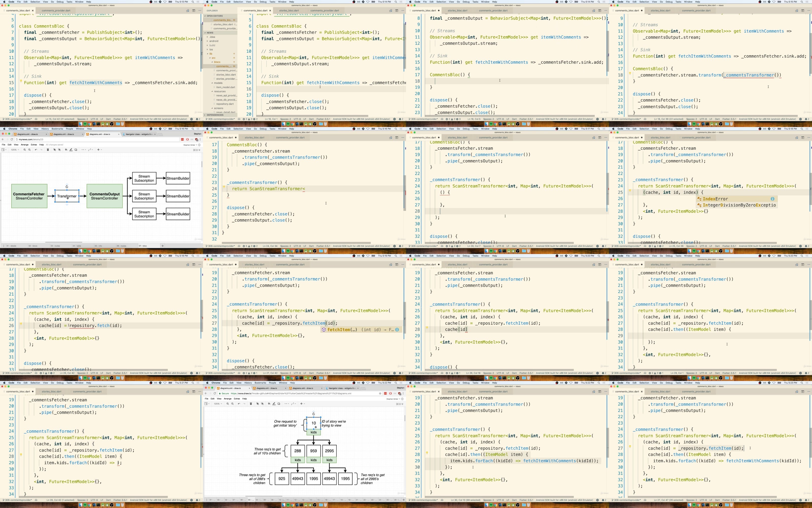More actions ellipsis in 5:14 PM Explorer window

(403, 10)
